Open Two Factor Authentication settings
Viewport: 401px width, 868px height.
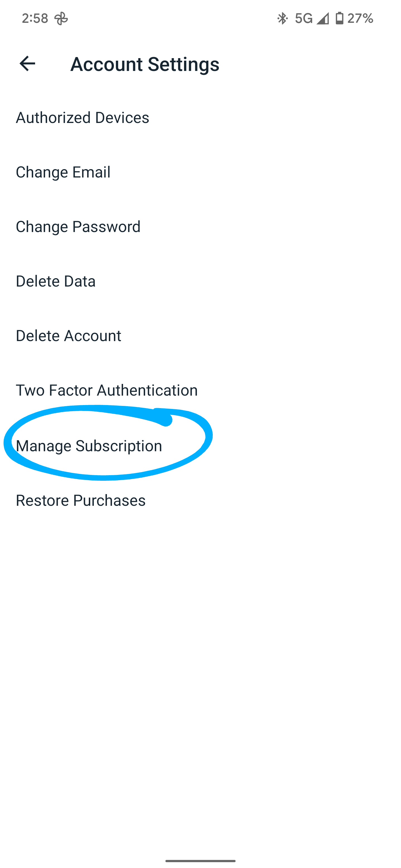[107, 390]
